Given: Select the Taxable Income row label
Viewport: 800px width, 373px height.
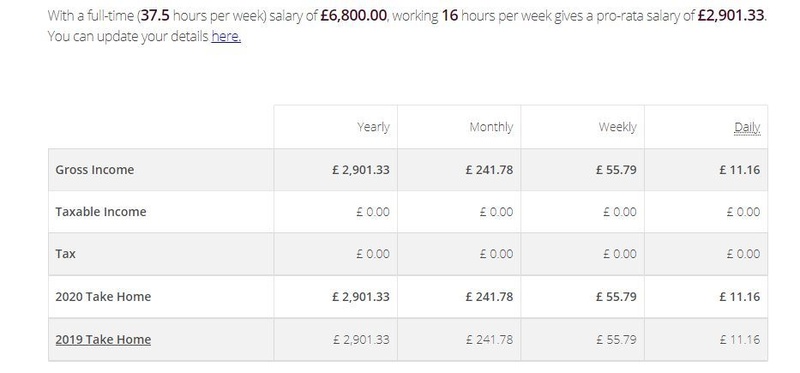Looking at the screenshot, I should [x=101, y=212].
